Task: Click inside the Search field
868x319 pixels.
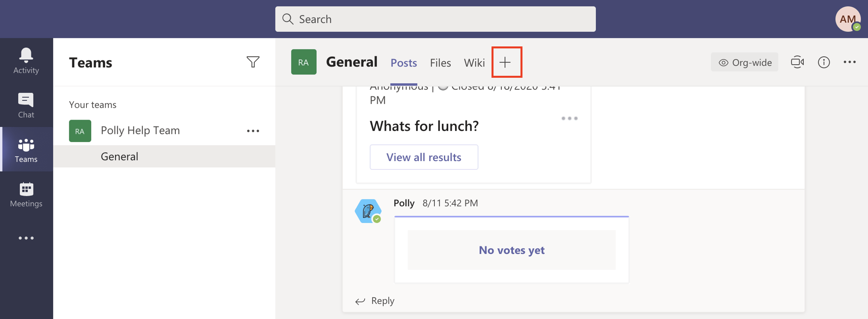Action: [434, 19]
